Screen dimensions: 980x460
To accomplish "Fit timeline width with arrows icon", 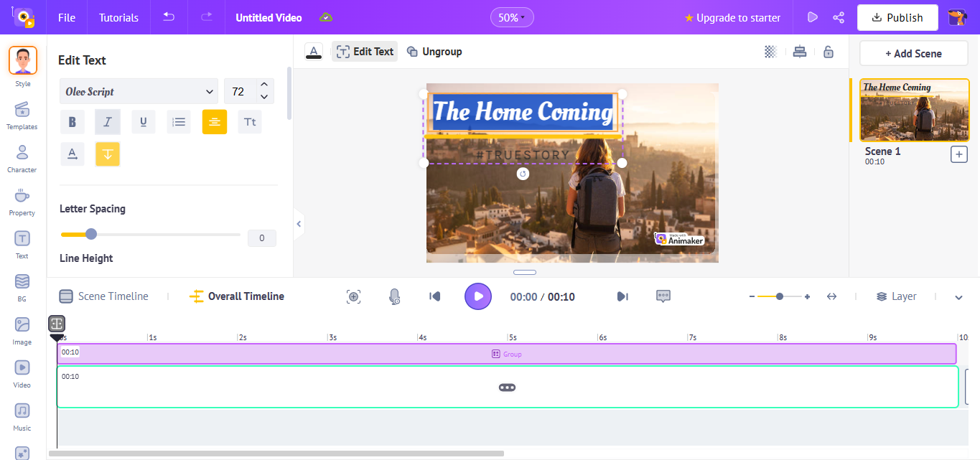I will click(831, 296).
